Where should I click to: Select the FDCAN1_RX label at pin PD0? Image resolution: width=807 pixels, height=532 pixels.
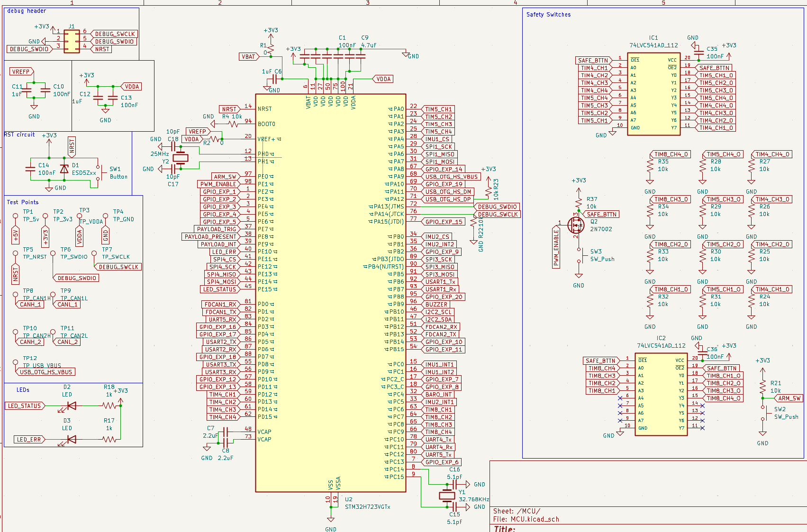coord(220,305)
